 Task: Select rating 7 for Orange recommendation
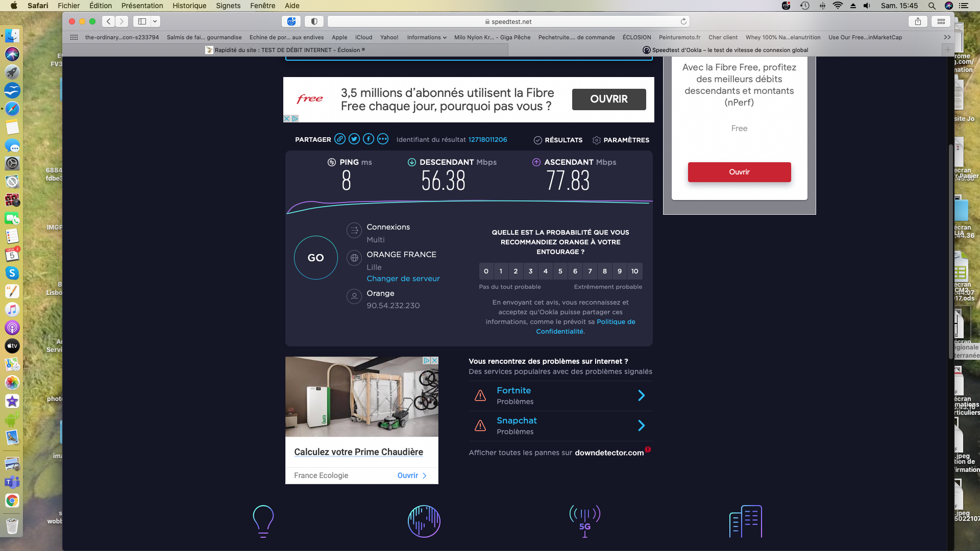590,271
